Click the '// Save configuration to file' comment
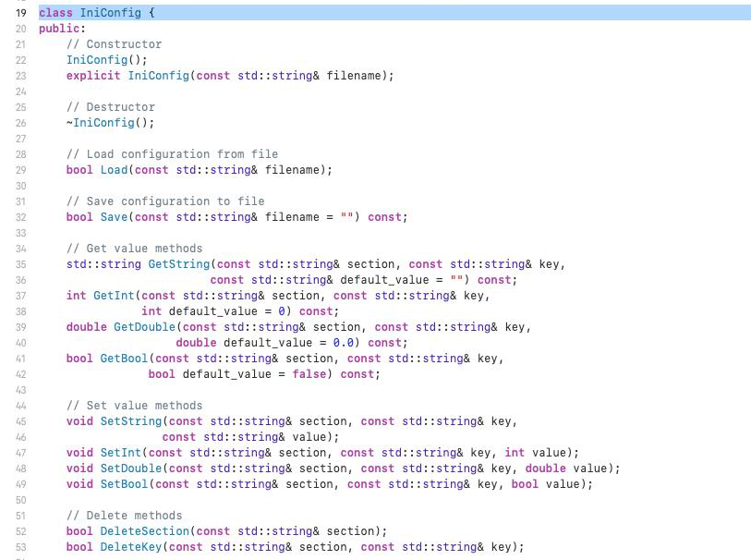Image resolution: width=751 pixels, height=560 pixels. [x=165, y=201]
